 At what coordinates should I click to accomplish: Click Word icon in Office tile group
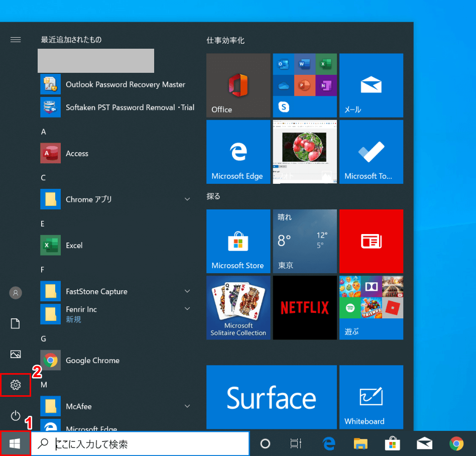point(304,64)
